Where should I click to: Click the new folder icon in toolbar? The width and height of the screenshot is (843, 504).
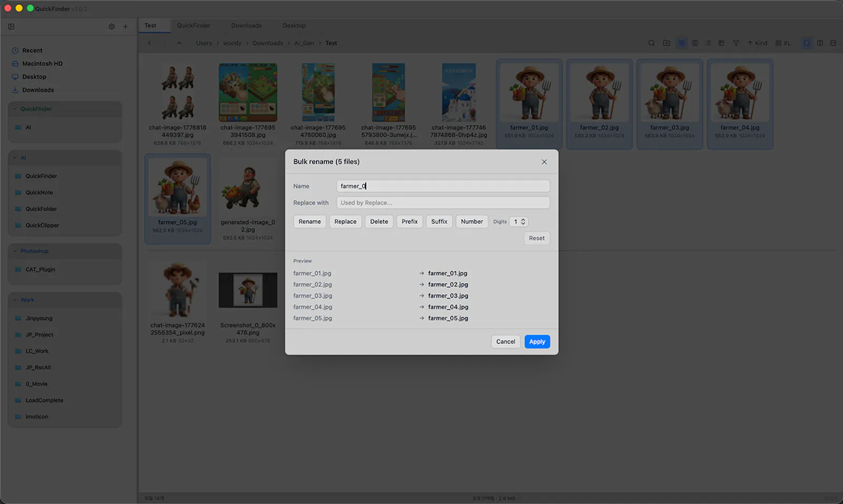point(666,43)
